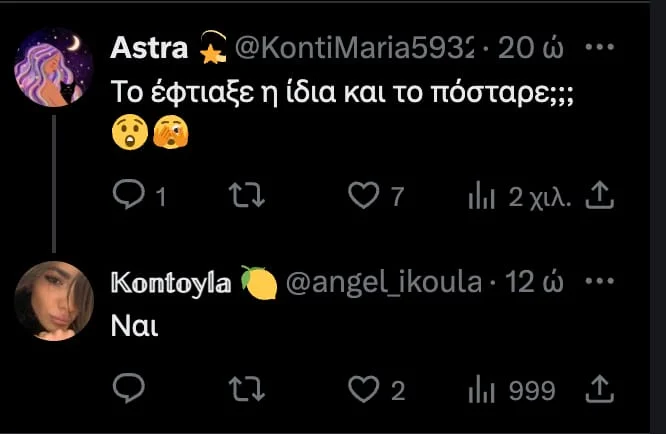Click the Kontoyla display name
The height and width of the screenshot is (434, 666).
point(171,283)
